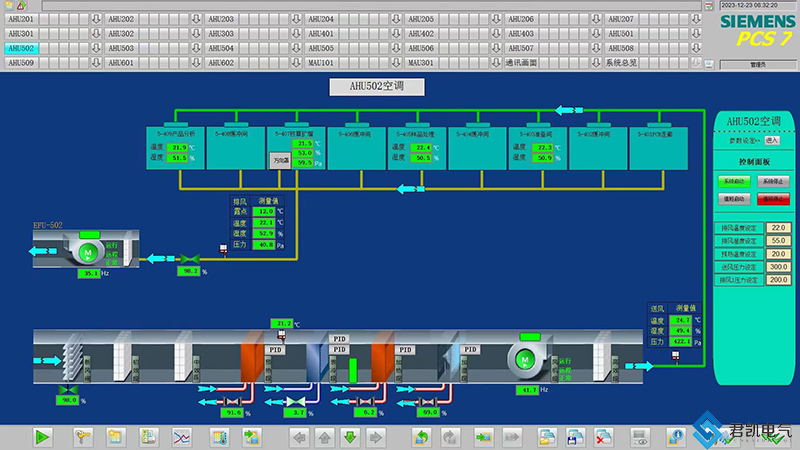
Task: Click the 进入 parameter settings button
Action: coord(771,141)
